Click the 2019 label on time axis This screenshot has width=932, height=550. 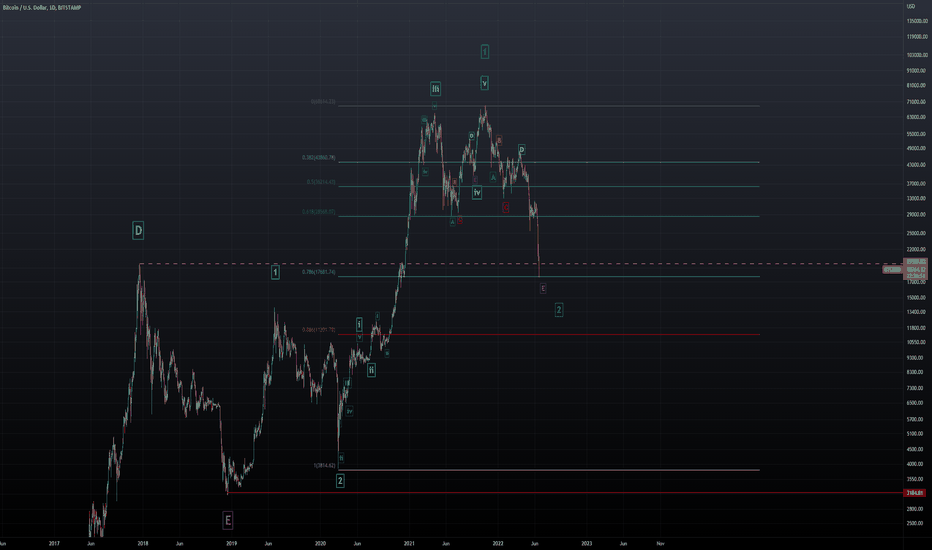pyautogui.click(x=232, y=543)
